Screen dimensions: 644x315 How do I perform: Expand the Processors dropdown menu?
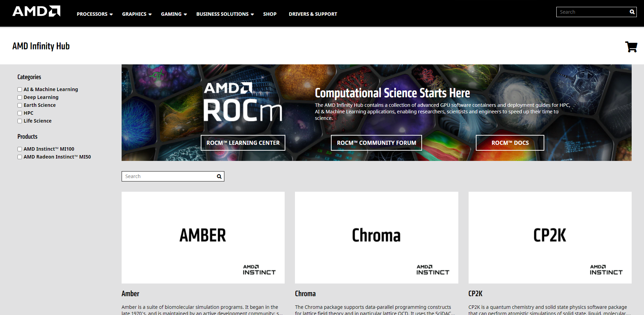(x=95, y=14)
